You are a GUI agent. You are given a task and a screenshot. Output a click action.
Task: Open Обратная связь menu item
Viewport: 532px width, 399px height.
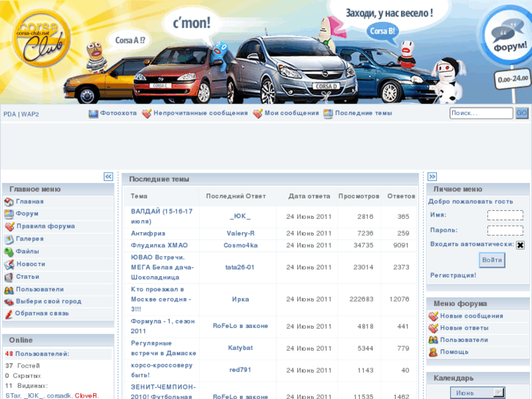pyautogui.click(x=42, y=313)
